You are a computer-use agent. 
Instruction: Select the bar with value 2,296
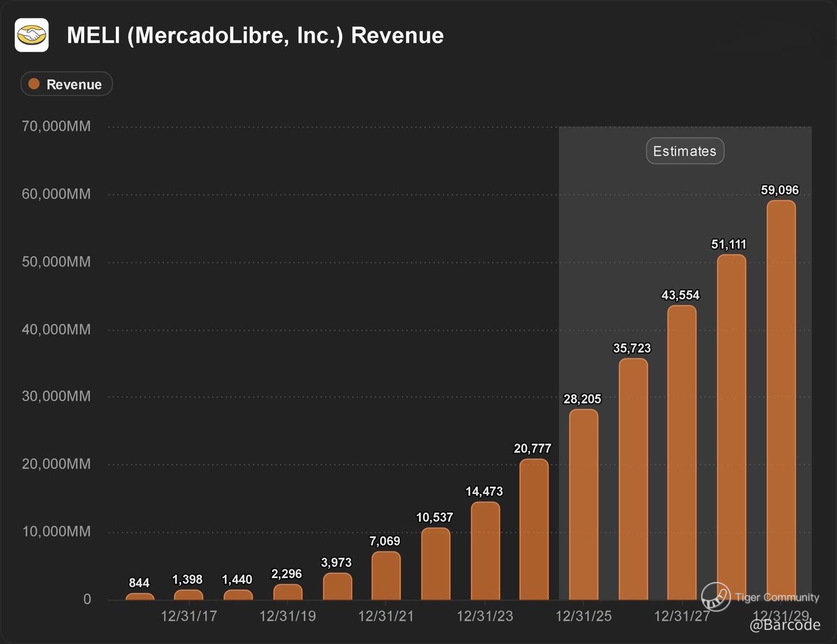click(288, 592)
